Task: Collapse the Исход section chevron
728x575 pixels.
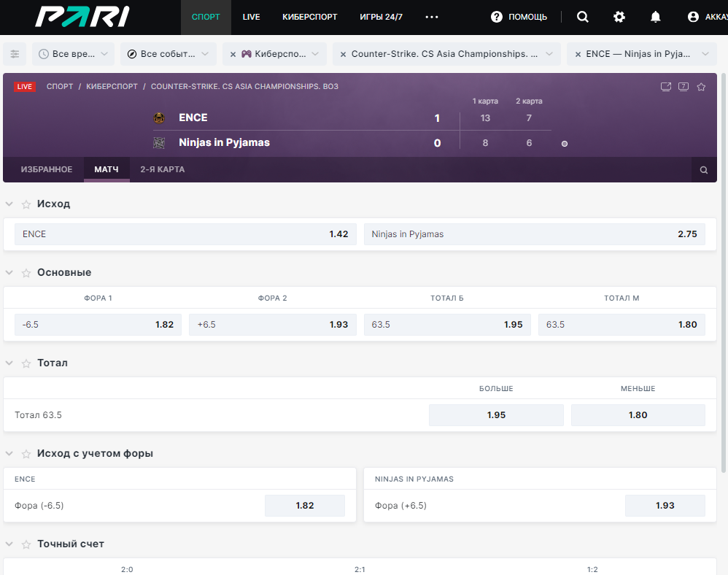Action: click(9, 204)
